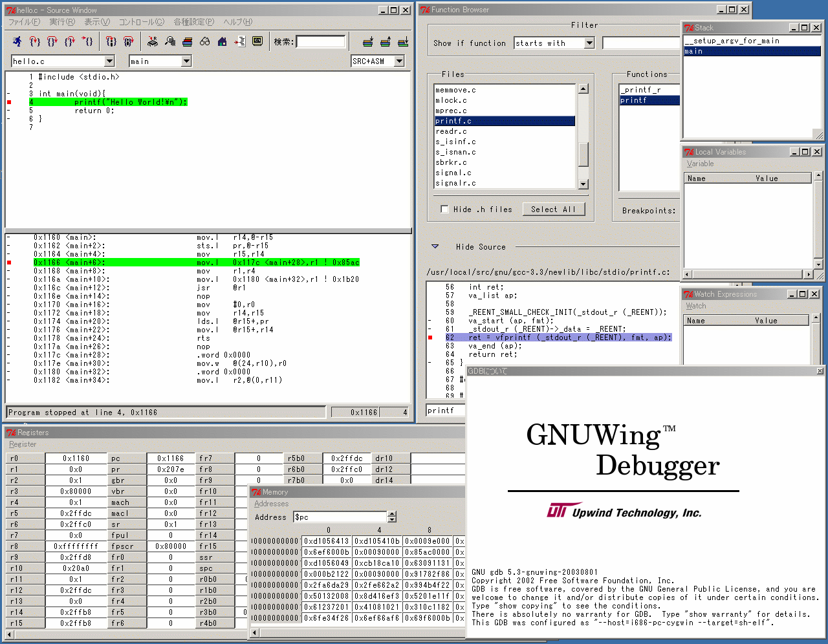Click the stack push icon with upward arrow
Screen dimensions: 828x644
pyautogui.click(x=386, y=42)
